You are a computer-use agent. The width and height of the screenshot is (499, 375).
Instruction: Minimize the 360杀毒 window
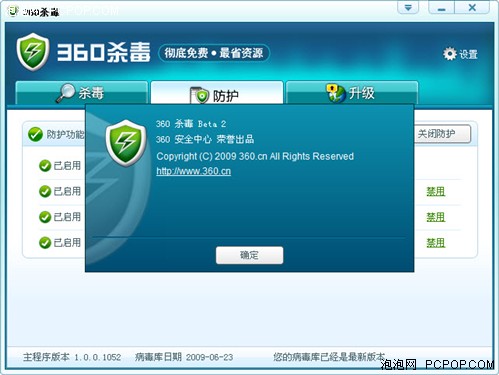pyautogui.click(x=441, y=8)
